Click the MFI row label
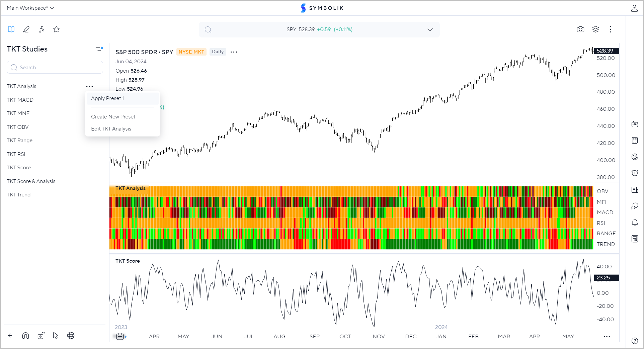 tap(601, 202)
